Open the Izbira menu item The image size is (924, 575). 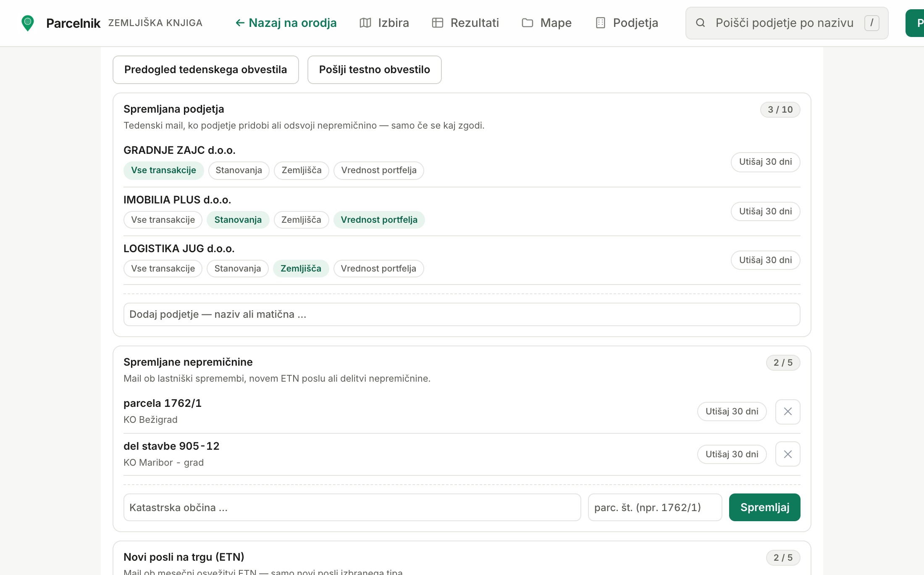pyautogui.click(x=384, y=23)
